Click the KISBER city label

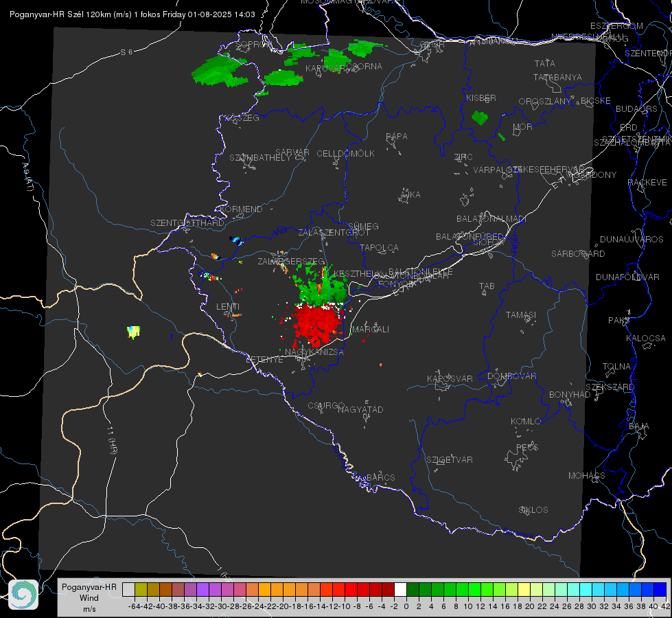(x=481, y=98)
